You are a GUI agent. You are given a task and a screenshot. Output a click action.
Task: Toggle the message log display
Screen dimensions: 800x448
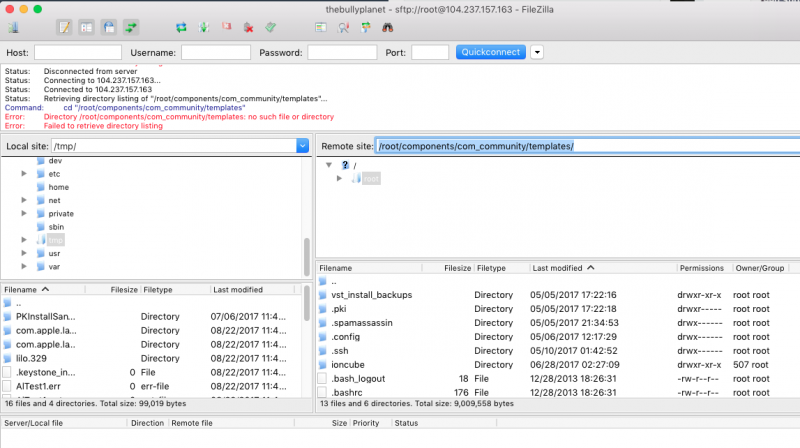[x=64, y=28]
